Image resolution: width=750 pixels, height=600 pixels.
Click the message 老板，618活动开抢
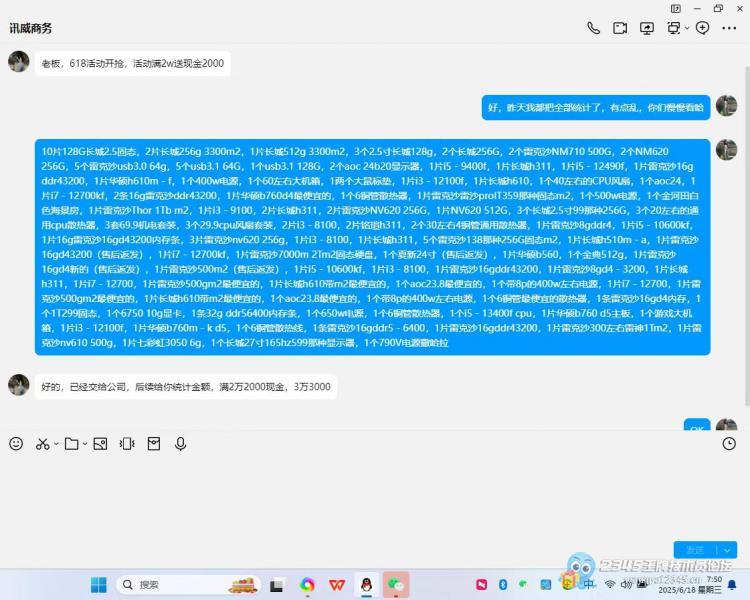coord(132,63)
